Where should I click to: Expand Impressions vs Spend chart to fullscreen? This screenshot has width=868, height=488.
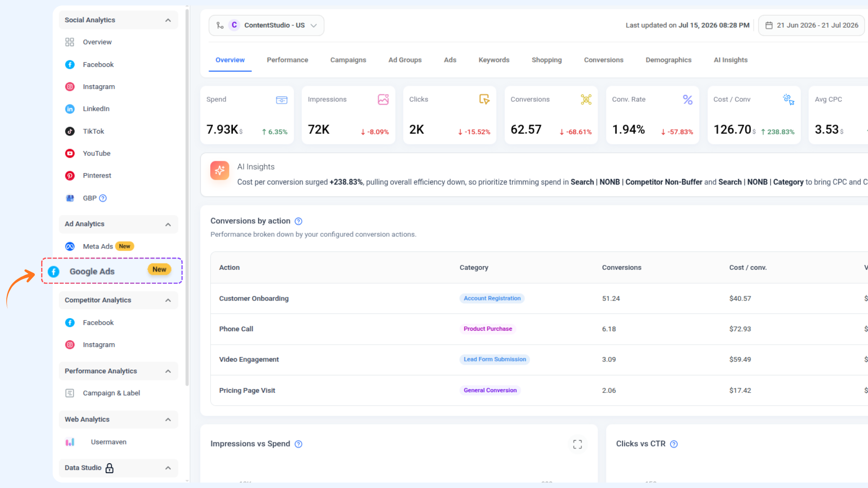(577, 444)
